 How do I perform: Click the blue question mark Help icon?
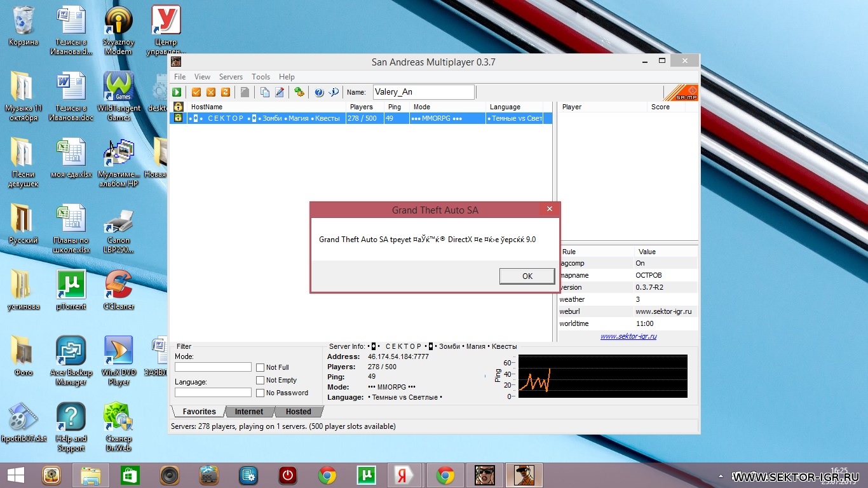point(320,92)
